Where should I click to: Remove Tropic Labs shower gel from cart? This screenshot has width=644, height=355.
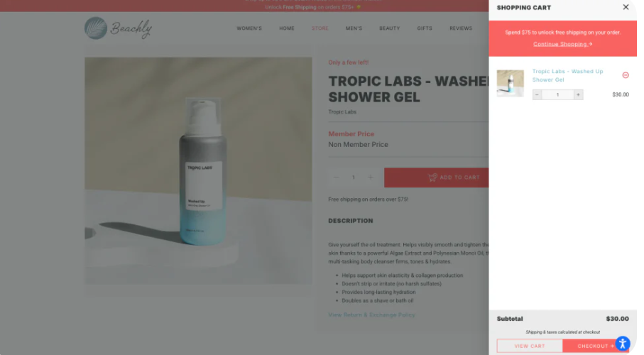(626, 75)
